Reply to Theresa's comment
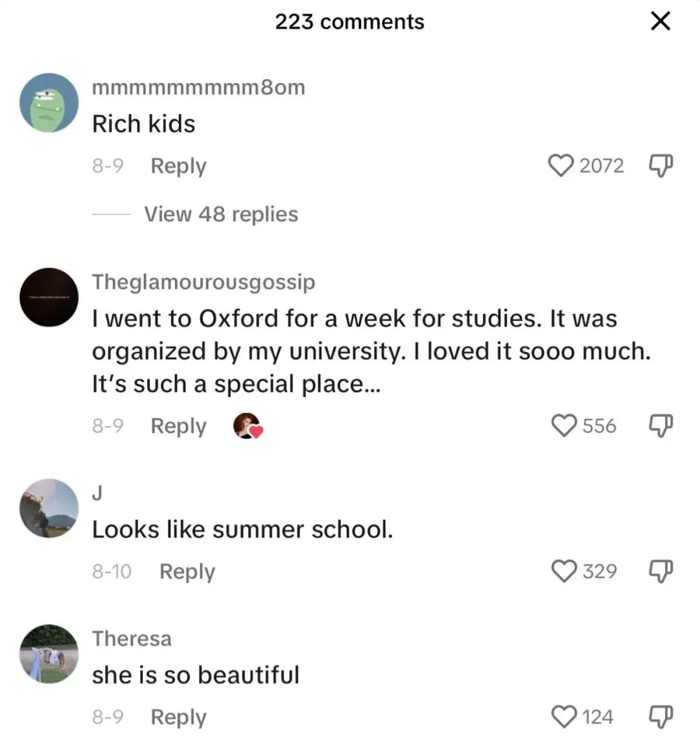Viewport: 700px width, 736px height. 178,717
